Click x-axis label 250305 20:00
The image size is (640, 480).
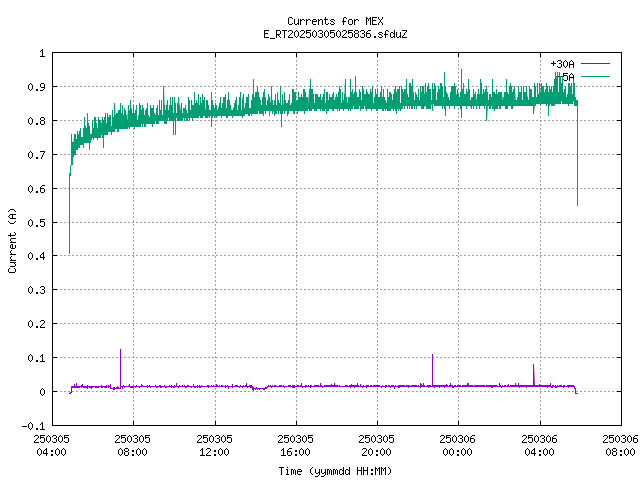click(x=376, y=445)
